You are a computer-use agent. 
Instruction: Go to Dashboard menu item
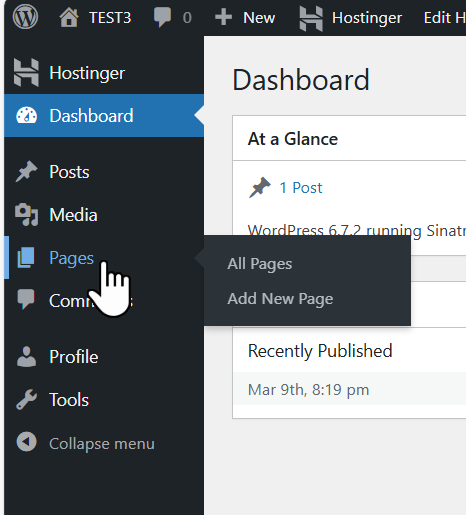pos(104,116)
